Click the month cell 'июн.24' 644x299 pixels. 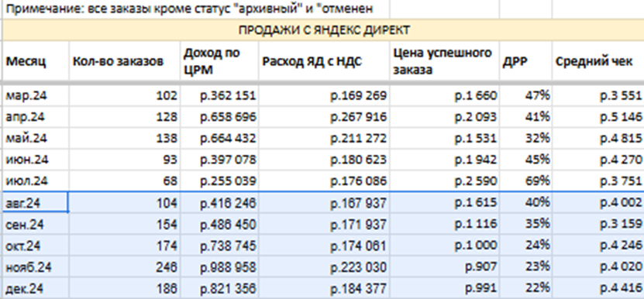point(36,160)
